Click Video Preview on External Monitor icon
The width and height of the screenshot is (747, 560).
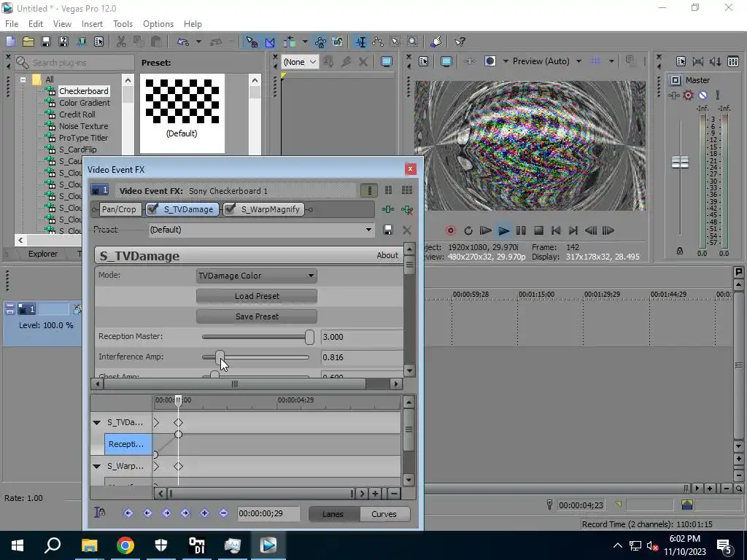[x=446, y=61]
